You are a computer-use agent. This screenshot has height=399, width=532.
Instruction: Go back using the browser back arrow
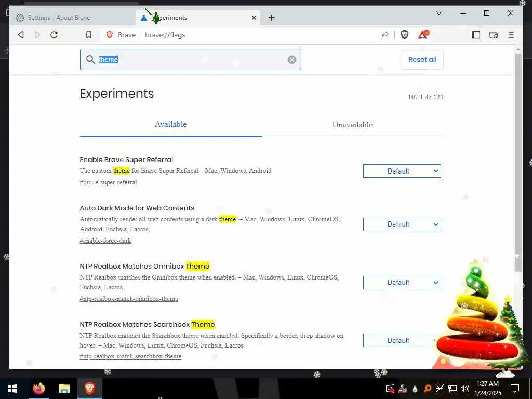pos(21,35)
